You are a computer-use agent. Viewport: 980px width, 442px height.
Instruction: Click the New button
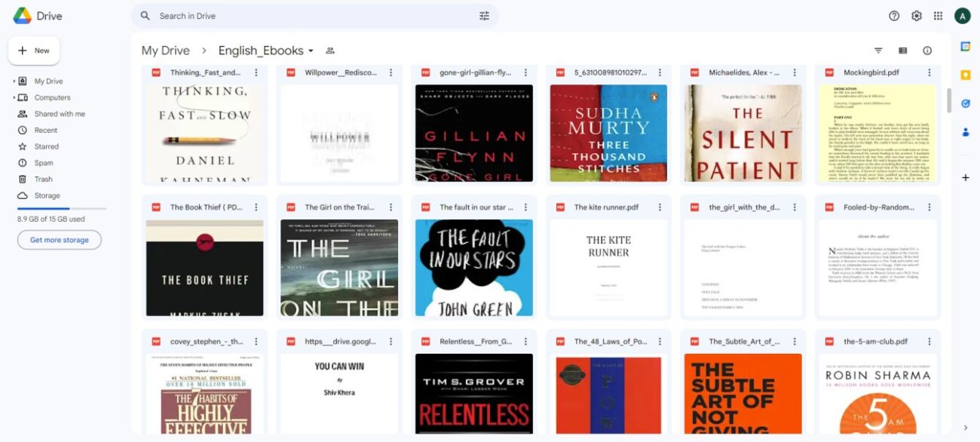click(x=34, y=51)
